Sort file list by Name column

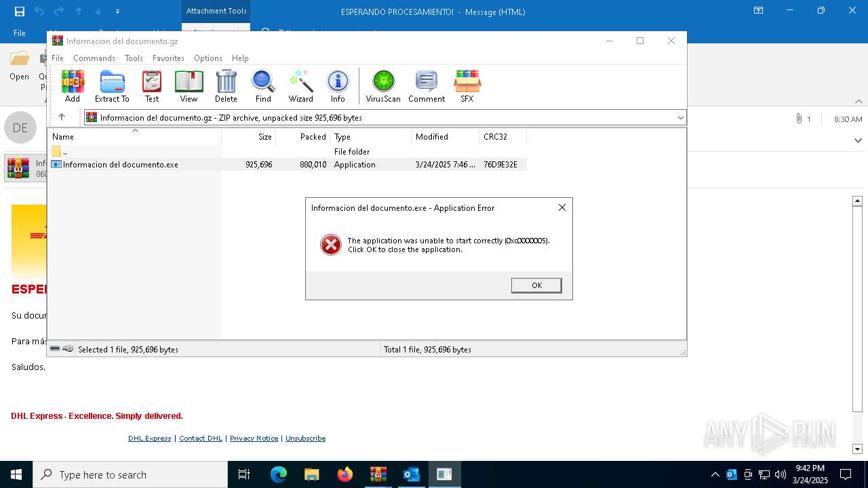click(x=135, y=137)
